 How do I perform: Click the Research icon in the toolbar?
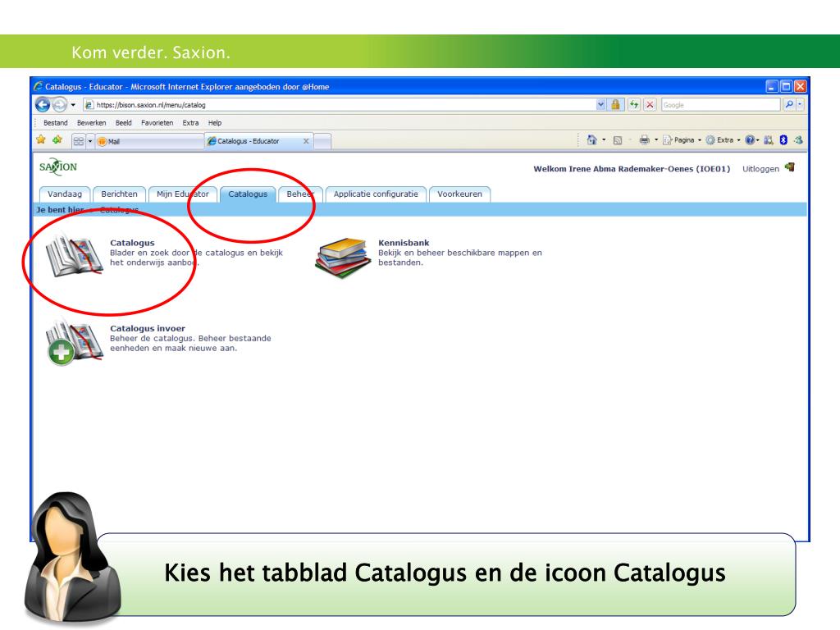pyautogui.click(x=769, y=140)
